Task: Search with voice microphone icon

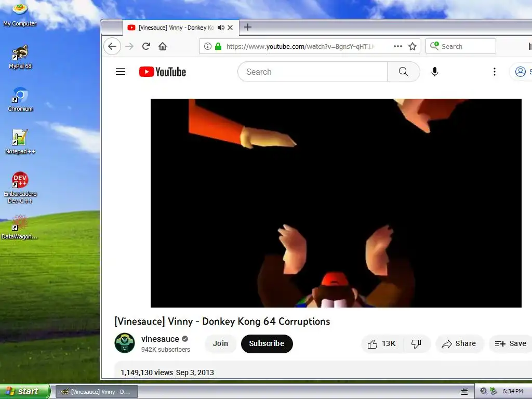Action: coord(435,72)
